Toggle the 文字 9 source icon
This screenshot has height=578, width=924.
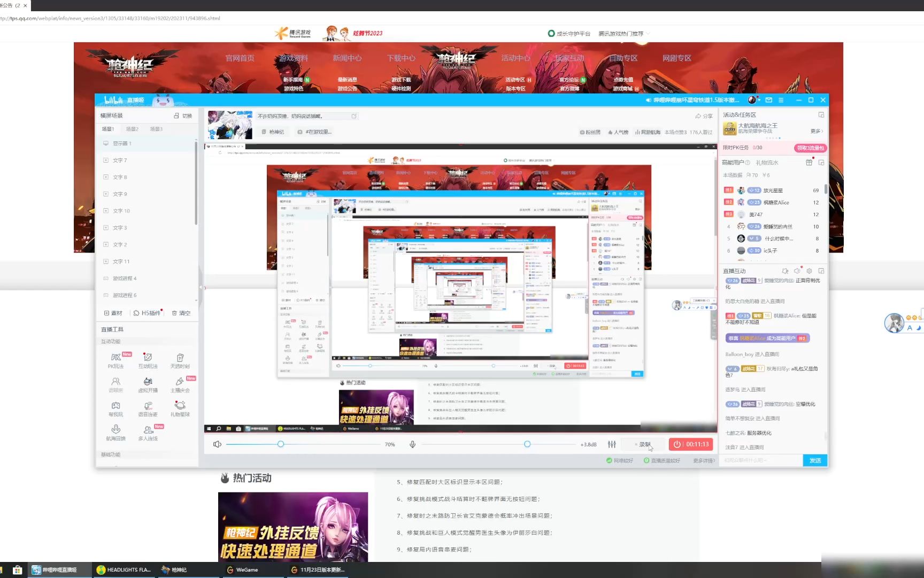point(106,194)
